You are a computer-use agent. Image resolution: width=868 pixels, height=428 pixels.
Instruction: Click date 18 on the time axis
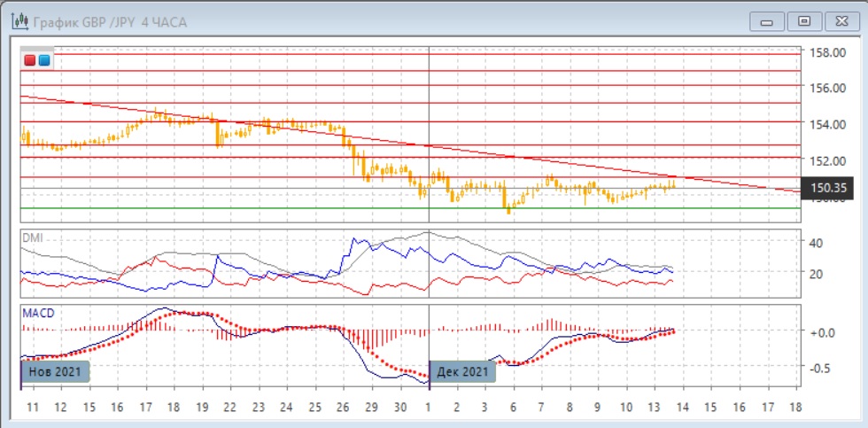[794, 406]
